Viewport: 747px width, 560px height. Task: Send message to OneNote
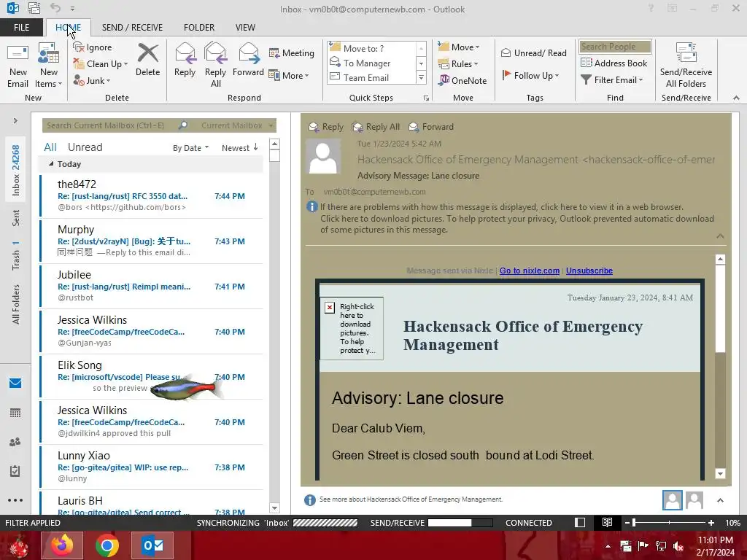pos(462,80)
